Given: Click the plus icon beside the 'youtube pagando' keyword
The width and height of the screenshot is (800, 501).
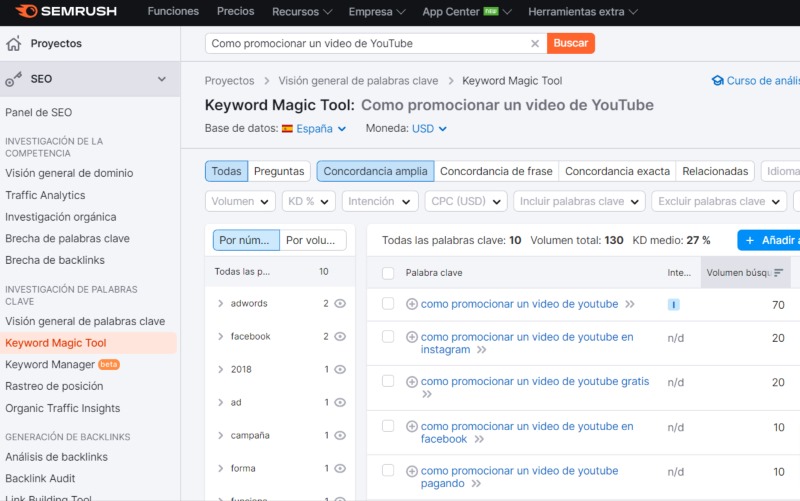Looking at the screenshot, I should [412, 471].
